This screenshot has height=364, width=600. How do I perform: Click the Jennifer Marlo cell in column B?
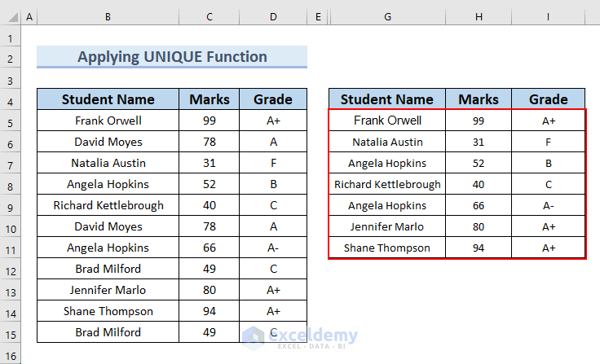(x=108, y=290)
